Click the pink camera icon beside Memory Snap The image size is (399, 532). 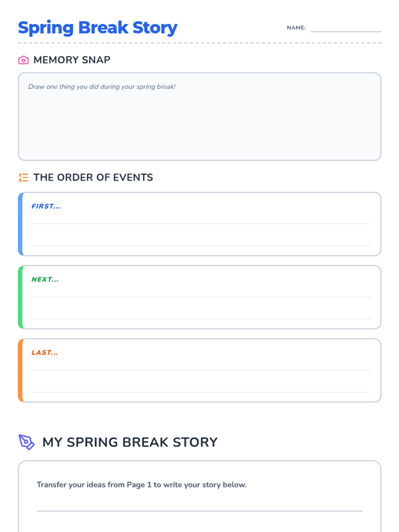(x=23, y=60)
